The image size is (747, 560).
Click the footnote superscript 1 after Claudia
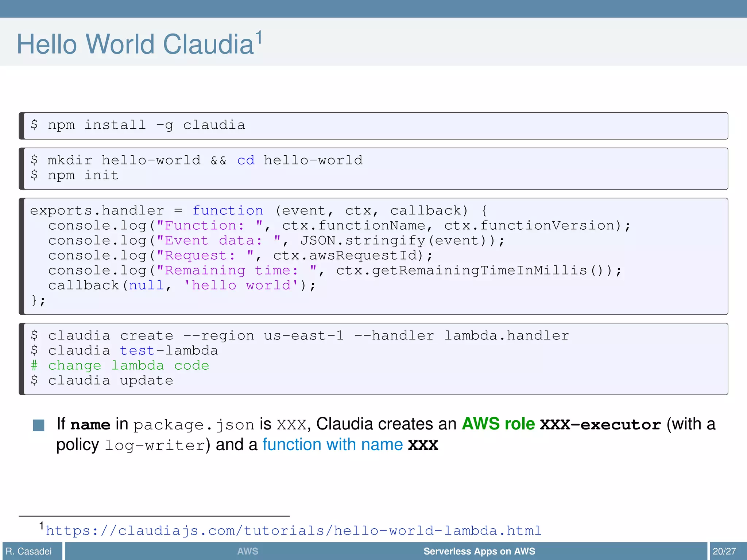click(x=259, y=37)
